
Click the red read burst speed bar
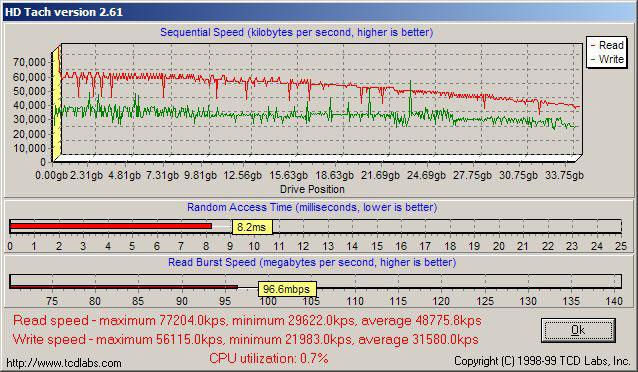click(124, 287)
